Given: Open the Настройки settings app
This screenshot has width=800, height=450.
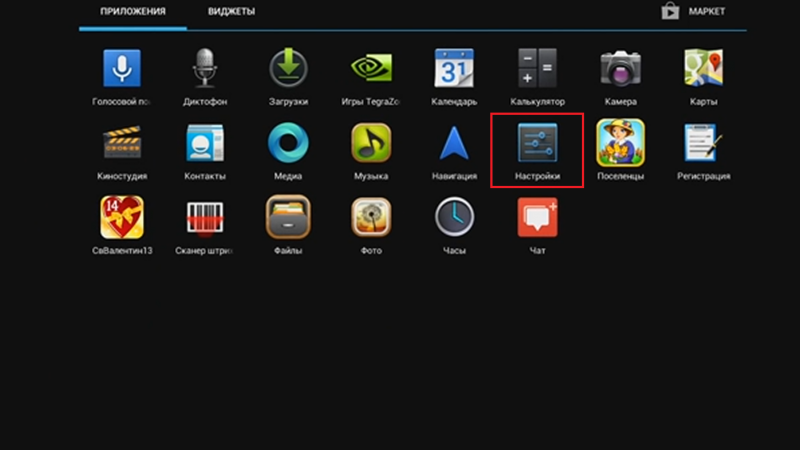Looking at the screenshot, I should (x=537, y=144).
